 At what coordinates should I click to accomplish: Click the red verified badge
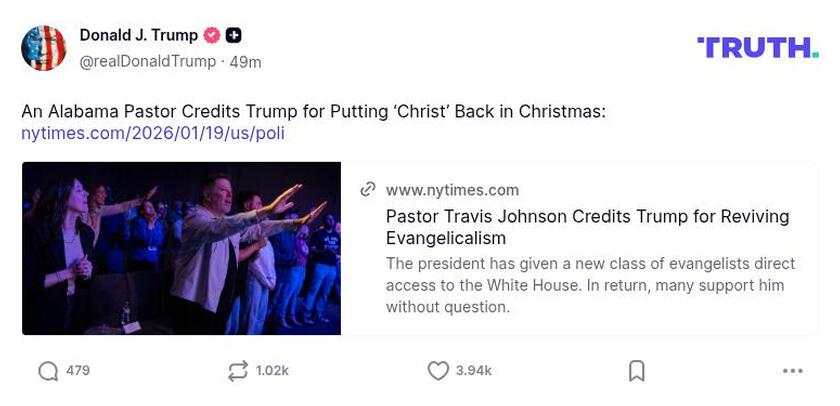(x=212, y=36)
